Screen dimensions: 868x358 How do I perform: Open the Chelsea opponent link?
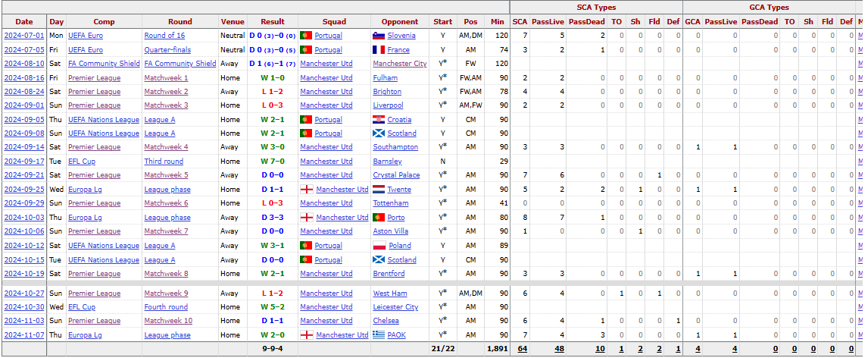coord(386,320)
